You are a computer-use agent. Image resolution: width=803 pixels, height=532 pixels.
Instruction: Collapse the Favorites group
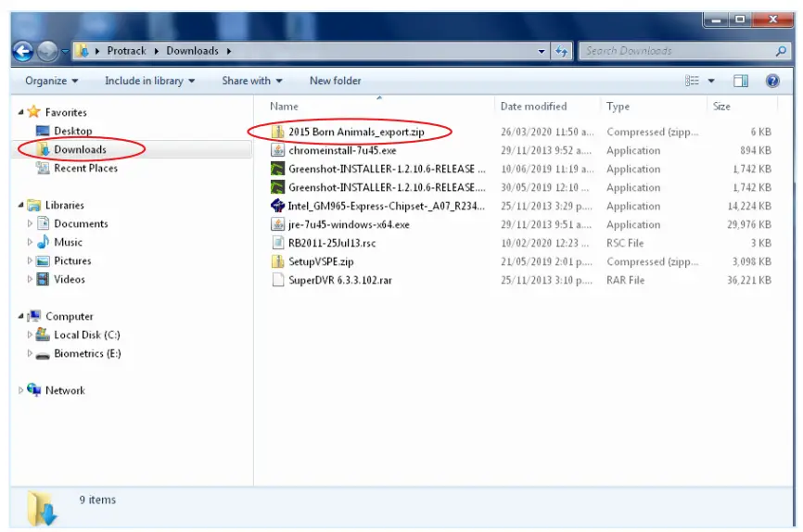point(21,112)
